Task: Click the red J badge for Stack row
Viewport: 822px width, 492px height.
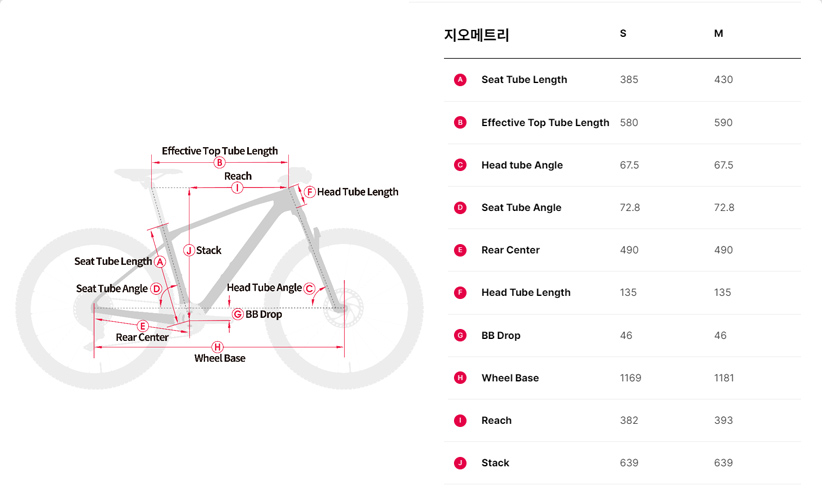Action: (x=460, y=463)
